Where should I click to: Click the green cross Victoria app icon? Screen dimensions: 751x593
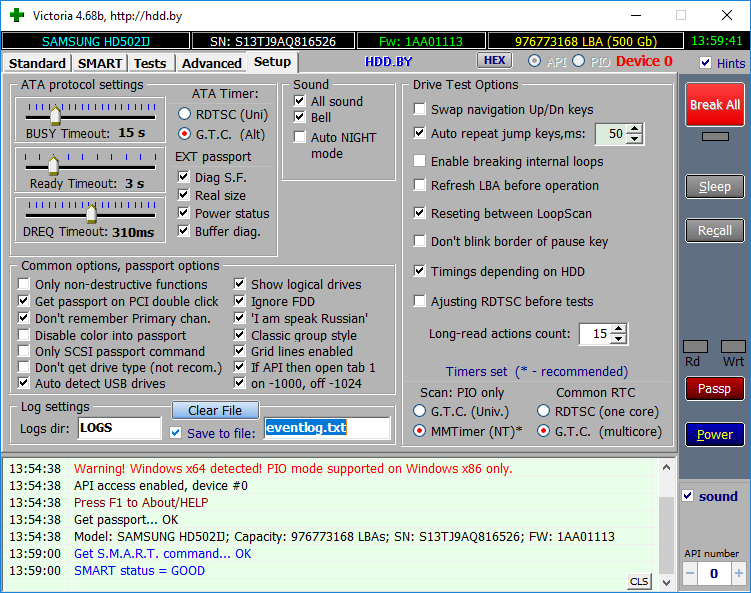(16, 15)
